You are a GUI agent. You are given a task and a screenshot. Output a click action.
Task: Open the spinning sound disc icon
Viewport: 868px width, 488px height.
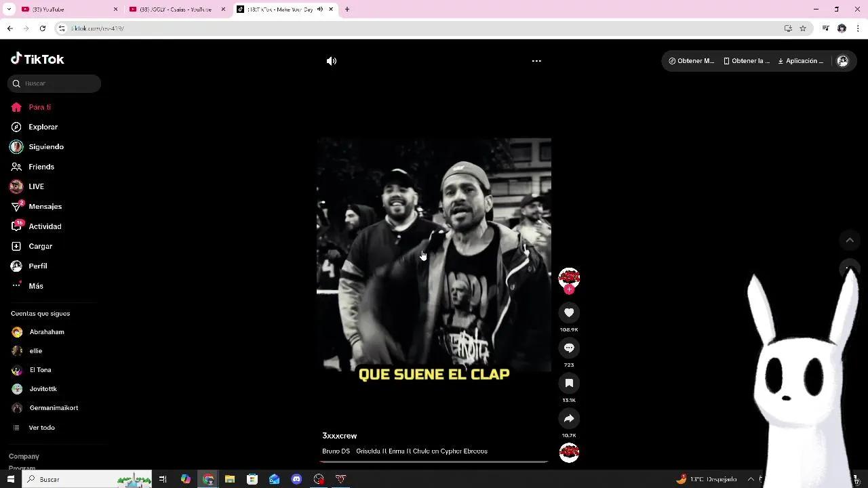pos(569,452)
